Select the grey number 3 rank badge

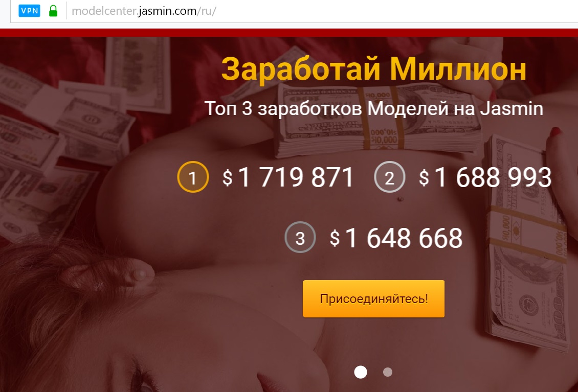[300, 237]
